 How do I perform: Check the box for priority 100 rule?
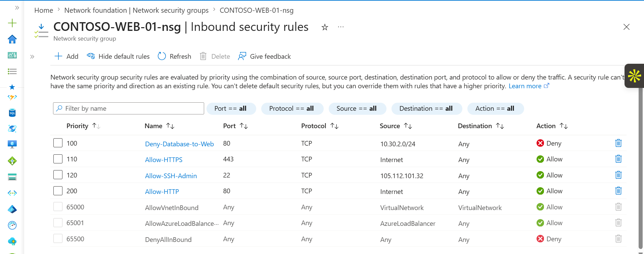58,143
